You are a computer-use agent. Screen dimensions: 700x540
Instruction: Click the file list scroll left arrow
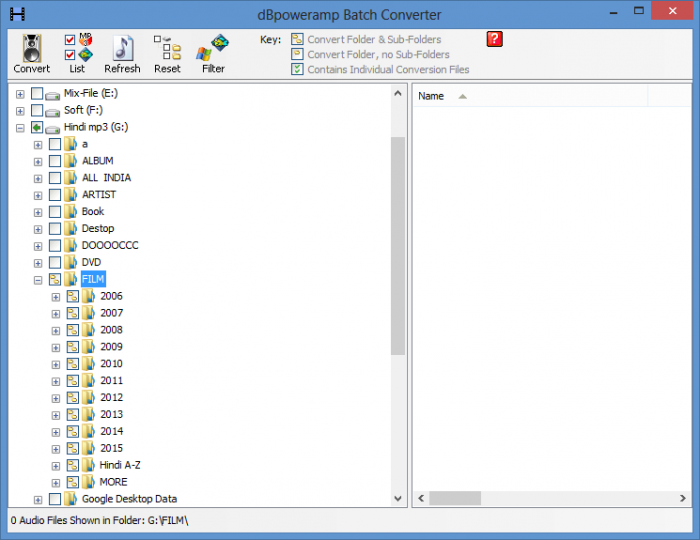(421, 498)
